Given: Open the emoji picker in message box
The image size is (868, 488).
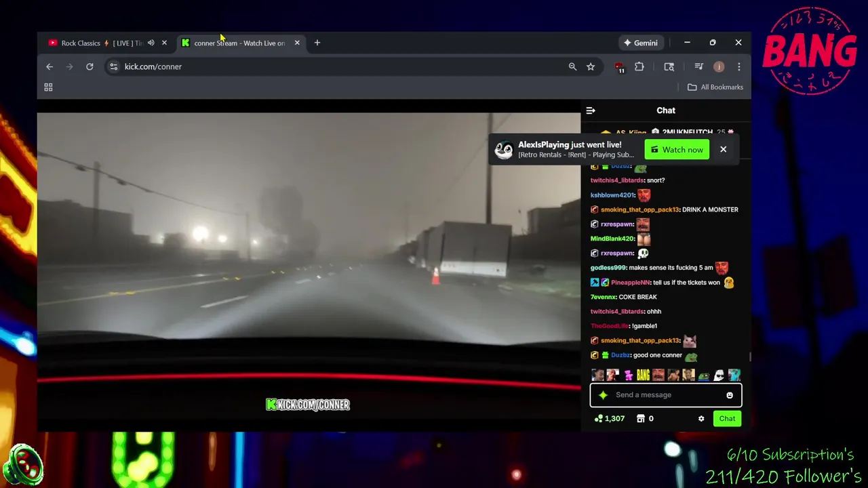Looking at the screenshot, I should [x=730, y=395].
